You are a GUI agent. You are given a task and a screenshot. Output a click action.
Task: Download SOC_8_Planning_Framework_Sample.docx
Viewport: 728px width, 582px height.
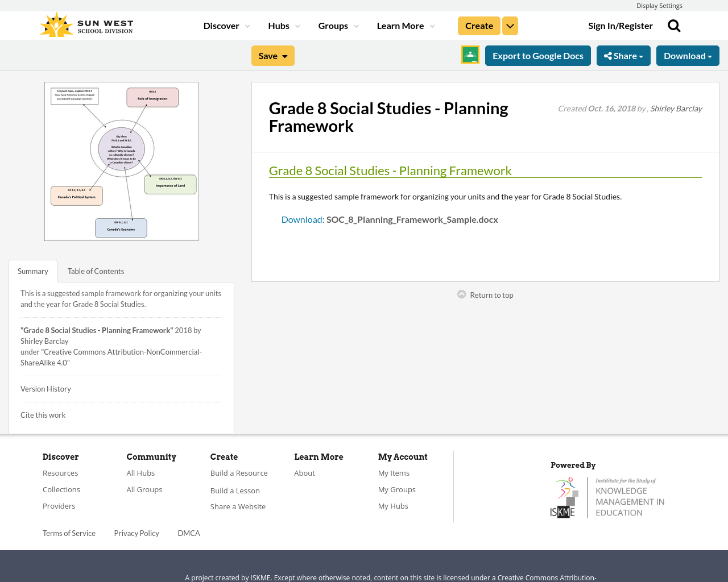(x=302, y=218)
